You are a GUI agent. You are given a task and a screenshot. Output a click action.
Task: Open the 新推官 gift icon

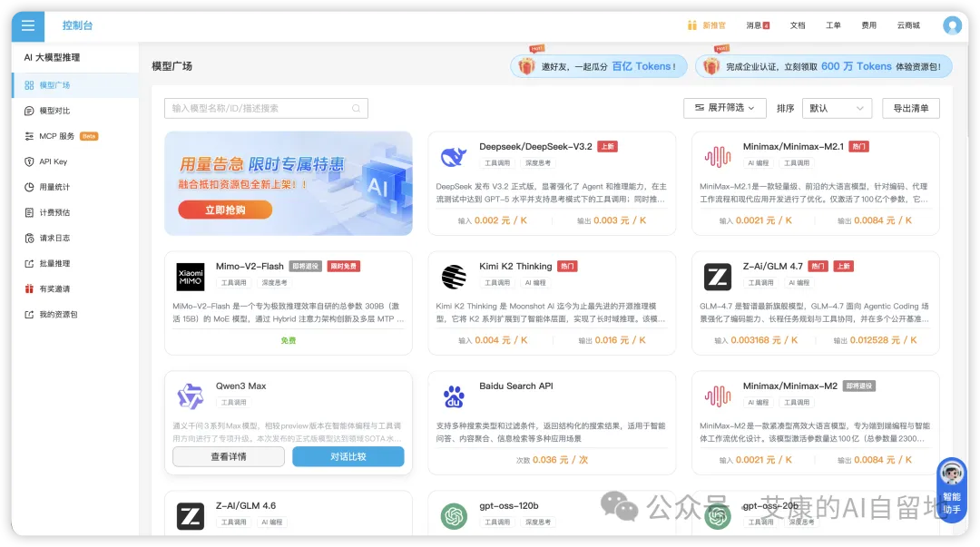(x=691, y=25)
